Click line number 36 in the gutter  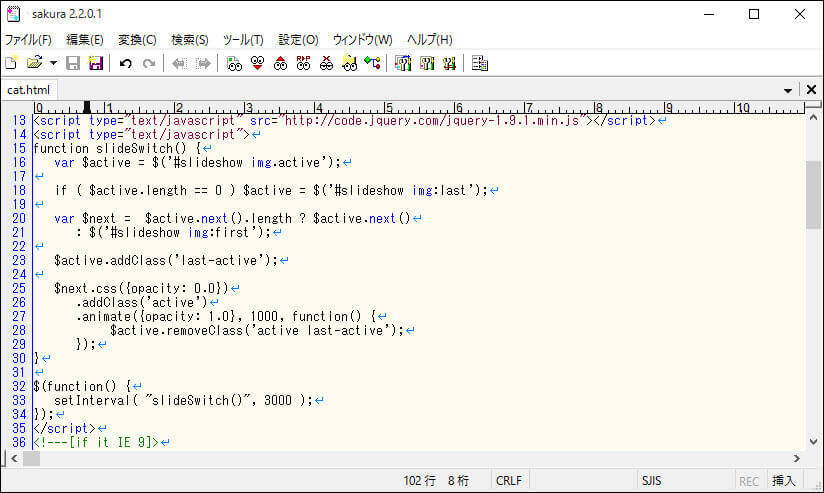point(19,442)
